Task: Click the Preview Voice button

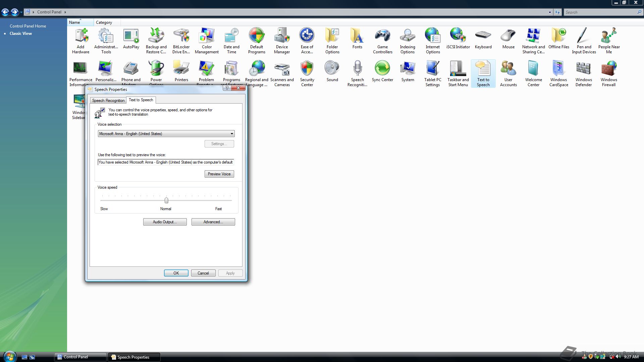Action: 219,174
